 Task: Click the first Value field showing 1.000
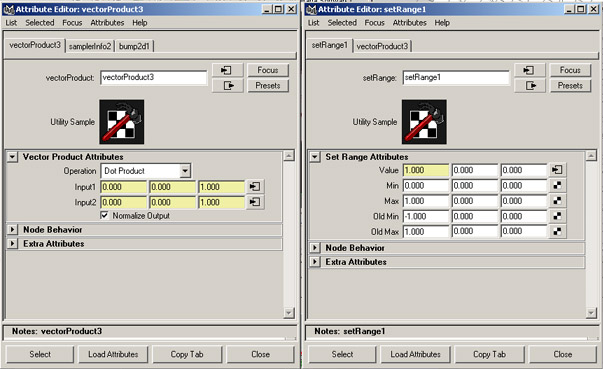tap(426, 170)
